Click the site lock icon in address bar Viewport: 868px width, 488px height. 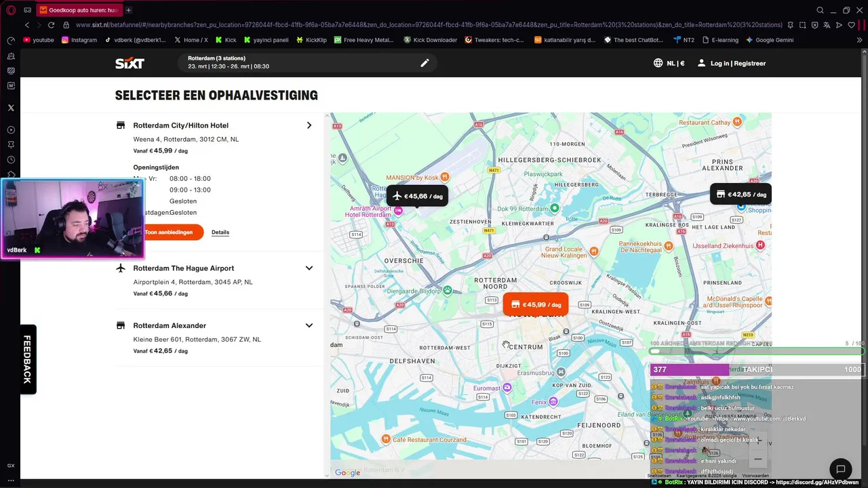66,25
